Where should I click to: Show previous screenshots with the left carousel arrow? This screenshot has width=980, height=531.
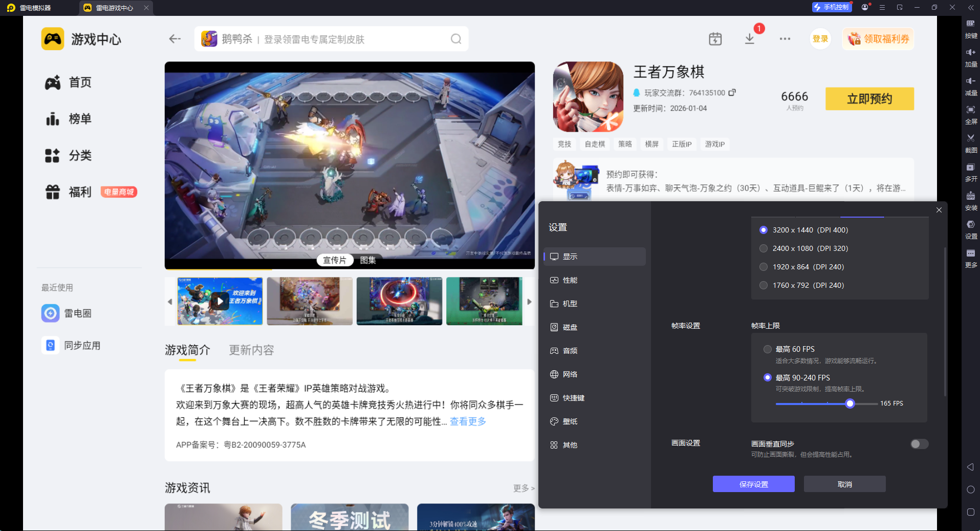click(x=170, y=302)
